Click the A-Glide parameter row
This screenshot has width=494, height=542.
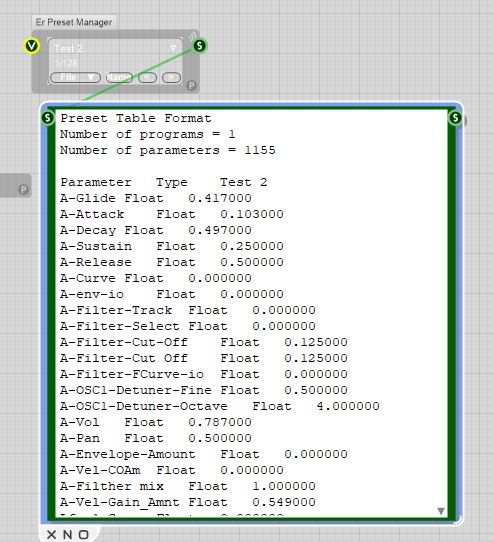click(x=156, y=198)
